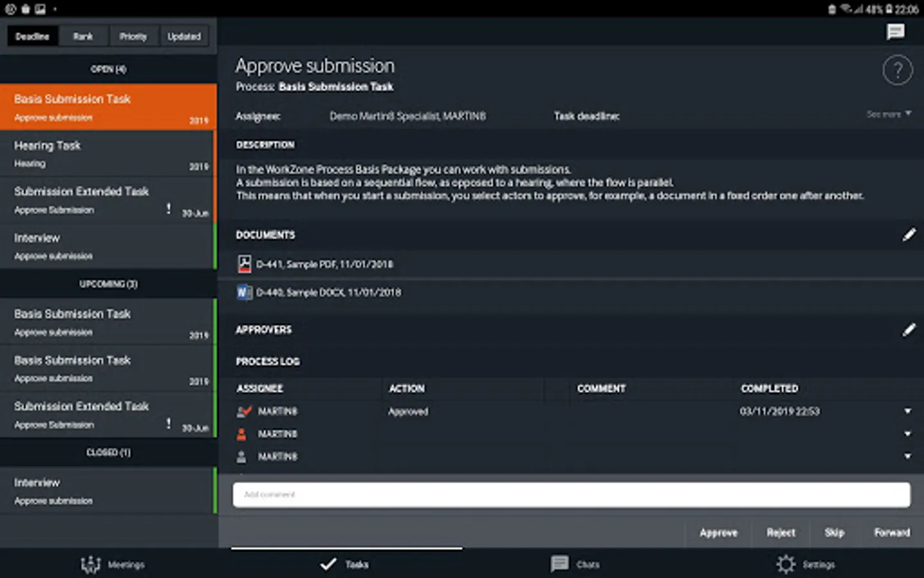Sort tasks by Priority
Viewport: 924px width, 578px height.
click(133, 37)
